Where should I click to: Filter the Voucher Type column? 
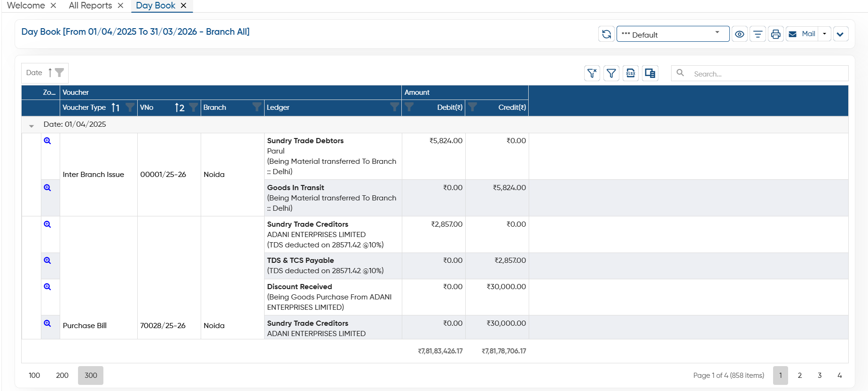130,107
